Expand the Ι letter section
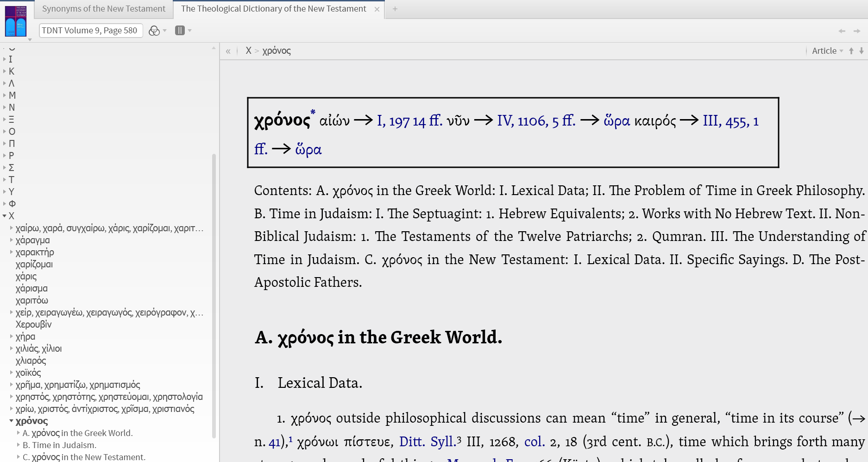 click(5, 59)
